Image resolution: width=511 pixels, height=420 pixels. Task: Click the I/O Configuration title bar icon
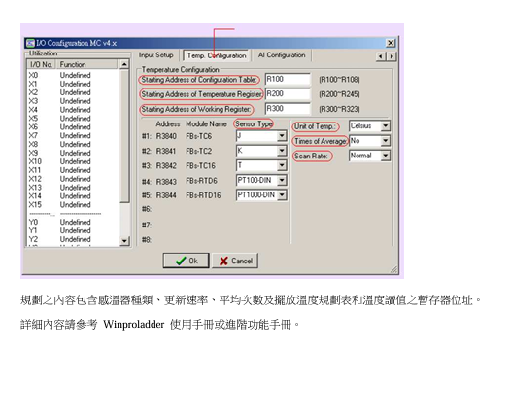coord(30,43)
